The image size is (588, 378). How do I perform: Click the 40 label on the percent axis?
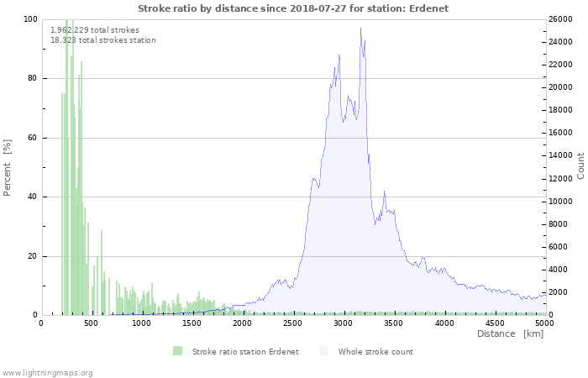(x=33, y=197)
